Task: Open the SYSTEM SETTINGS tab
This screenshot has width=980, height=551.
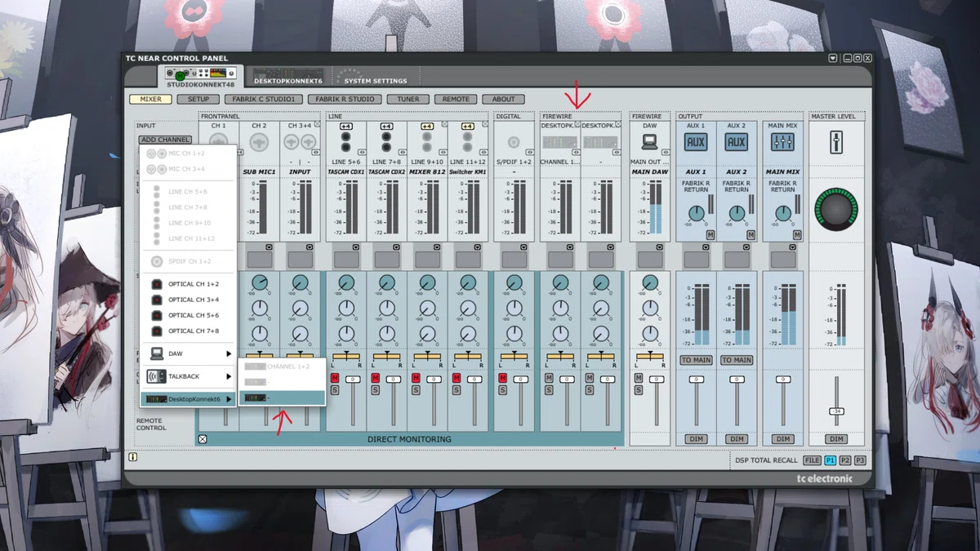Action: [x=376, y=76]
